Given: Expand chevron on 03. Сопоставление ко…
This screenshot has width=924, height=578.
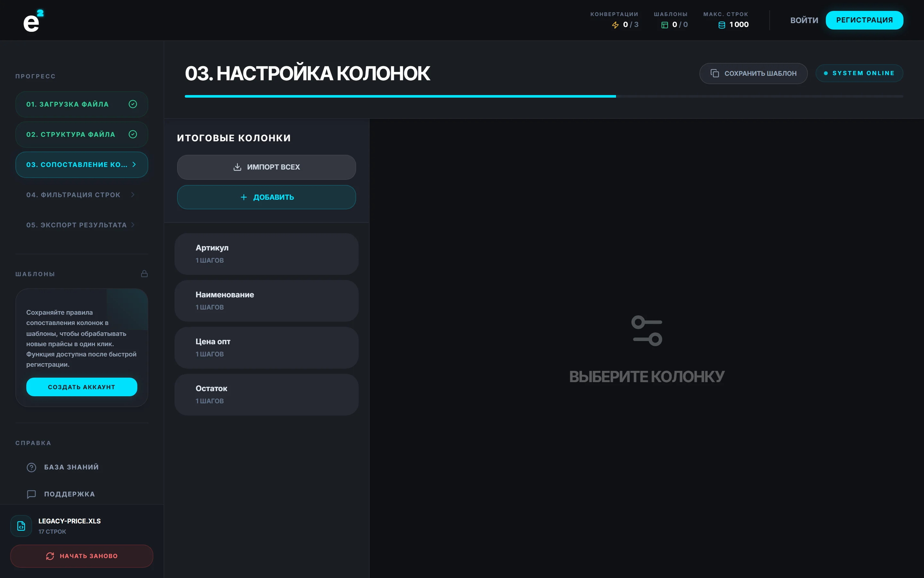Looking at the screenshot, I should click(x=134, y=164).
